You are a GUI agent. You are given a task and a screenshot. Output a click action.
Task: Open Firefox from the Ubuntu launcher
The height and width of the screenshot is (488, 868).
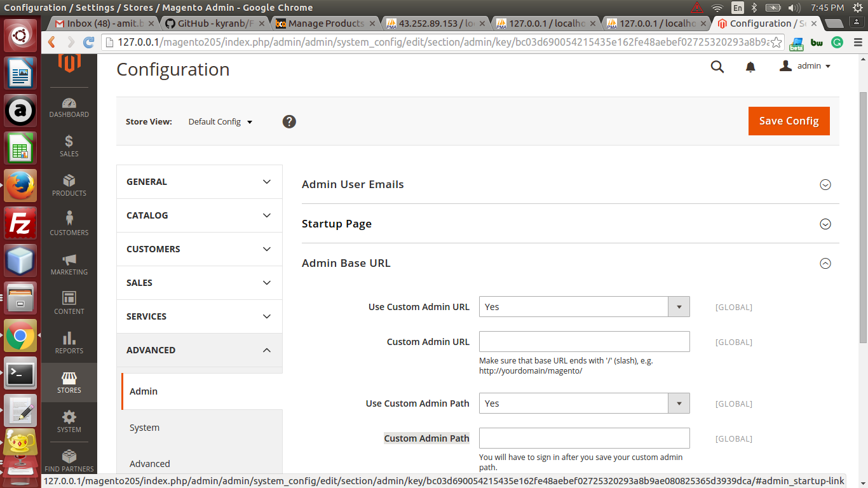coord(20,186)
